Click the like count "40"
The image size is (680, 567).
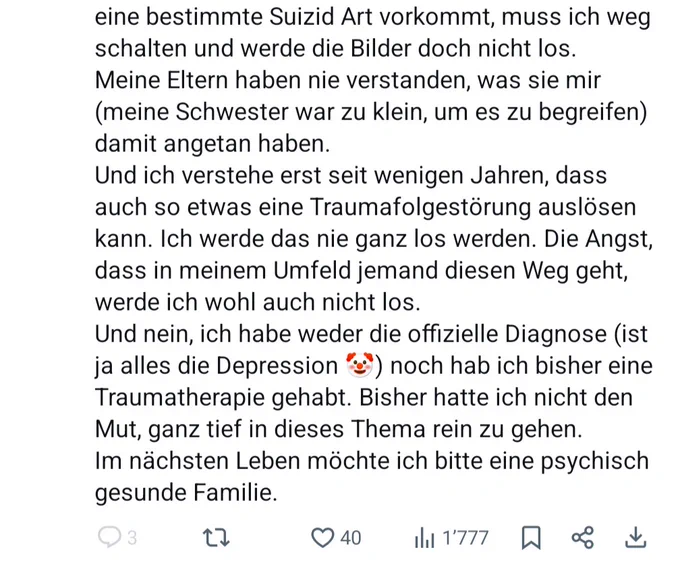click(x=350, y=538)
